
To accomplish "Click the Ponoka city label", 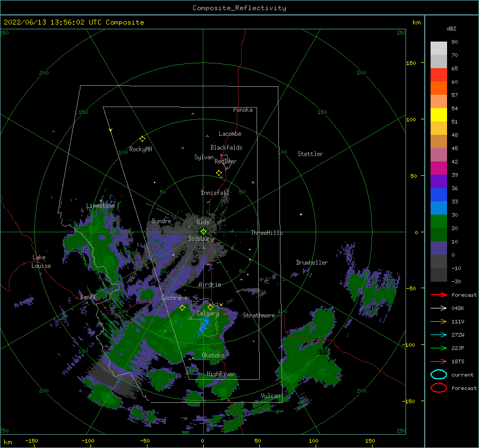I will 243,110.
